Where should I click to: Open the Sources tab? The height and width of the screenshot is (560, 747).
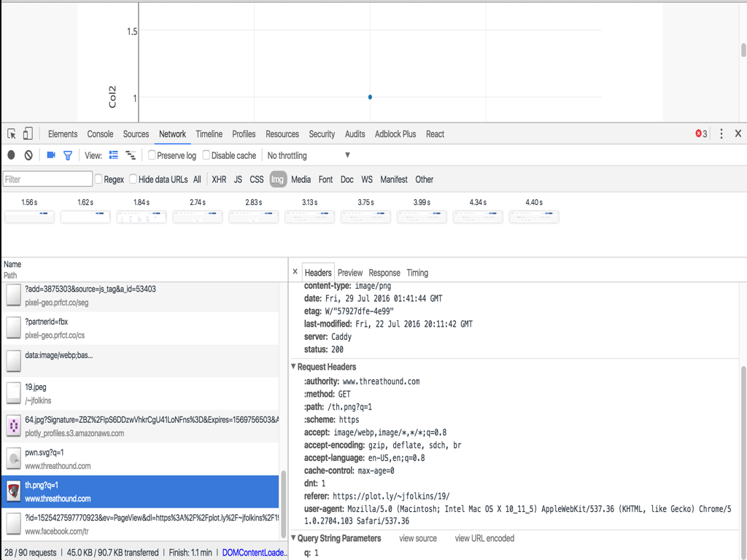pyautogui.click(x=136, y=134)
